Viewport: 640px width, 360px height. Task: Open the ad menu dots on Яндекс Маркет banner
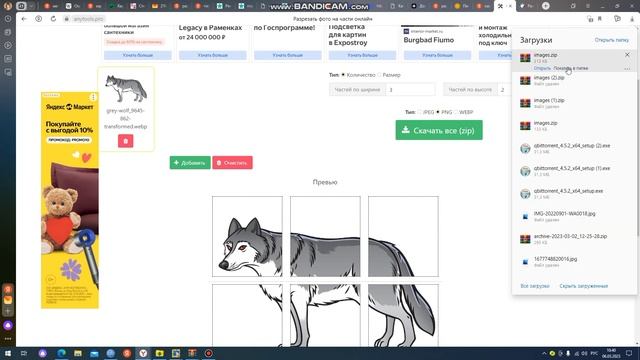(93, 97)
